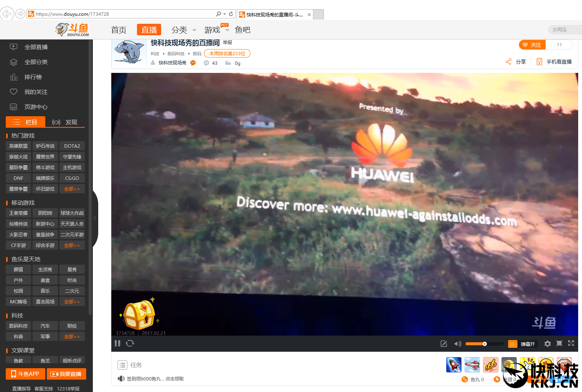Pause the live stream video
The width and height of the screenshot is (582, 392).
(117, 343)
